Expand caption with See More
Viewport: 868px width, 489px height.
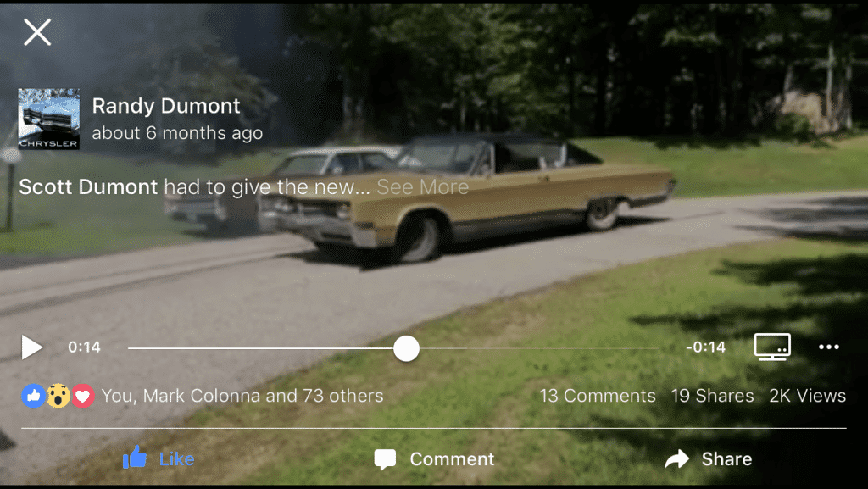coord(423,187)
